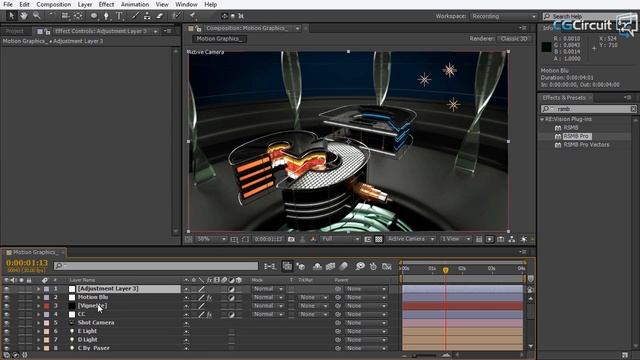The image size is (640, 360).
Task: Switch to the Project panel tab
Action: tap(15, 31)
